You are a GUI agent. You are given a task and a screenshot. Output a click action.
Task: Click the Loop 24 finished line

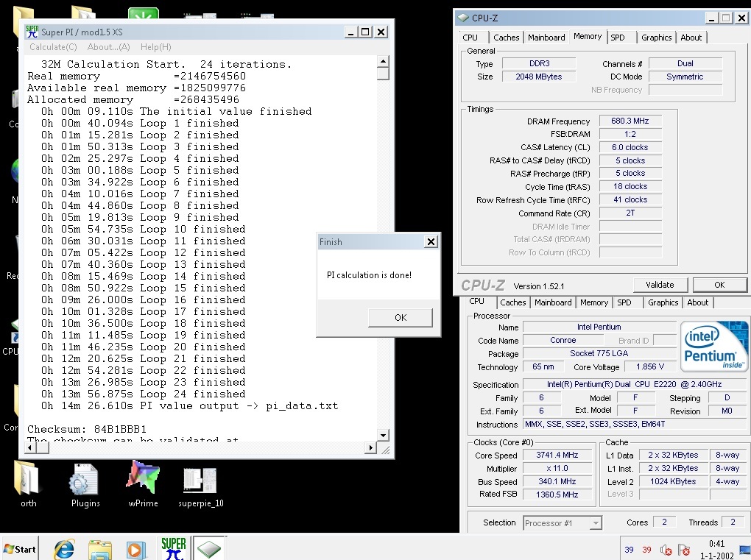click(x=144, y=394)
